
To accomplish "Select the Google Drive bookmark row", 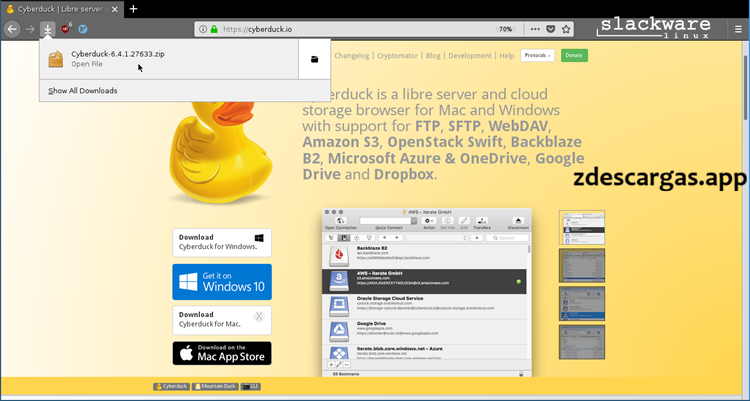I will point(424,332).
